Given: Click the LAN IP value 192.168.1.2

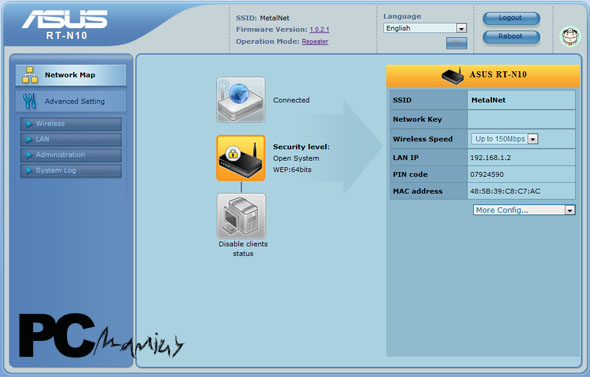Looking at the screenshot, I should (x=490, y=158).
